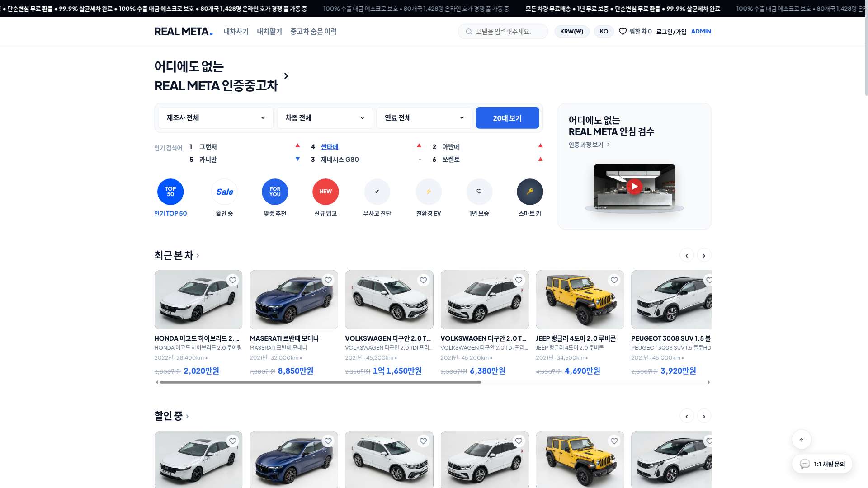Click the scroll-to-top arrow button
Viewport: 868px width, 488px height.
coord(802,440)
